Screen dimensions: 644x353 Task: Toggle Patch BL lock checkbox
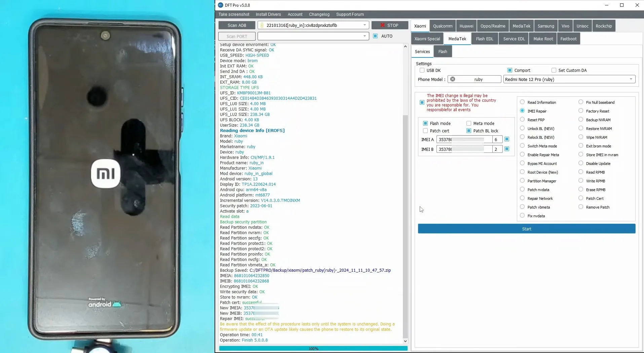[469, 131]
